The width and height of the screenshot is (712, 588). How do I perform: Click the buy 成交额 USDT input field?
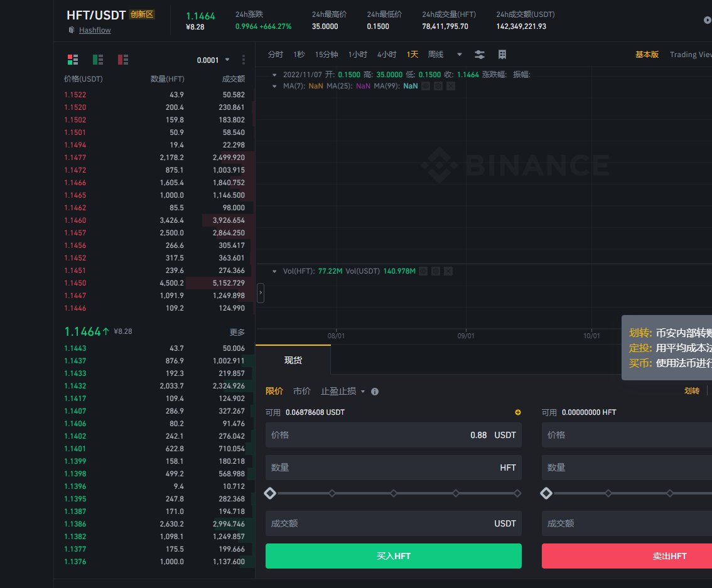coord(393,523)
